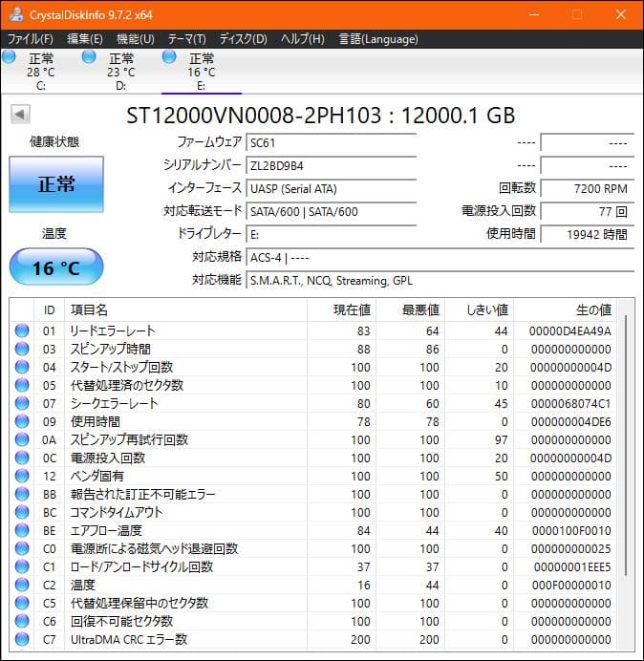Click the ドライブレター field showing E:
The image size is (644, 661).
[331, 234]
